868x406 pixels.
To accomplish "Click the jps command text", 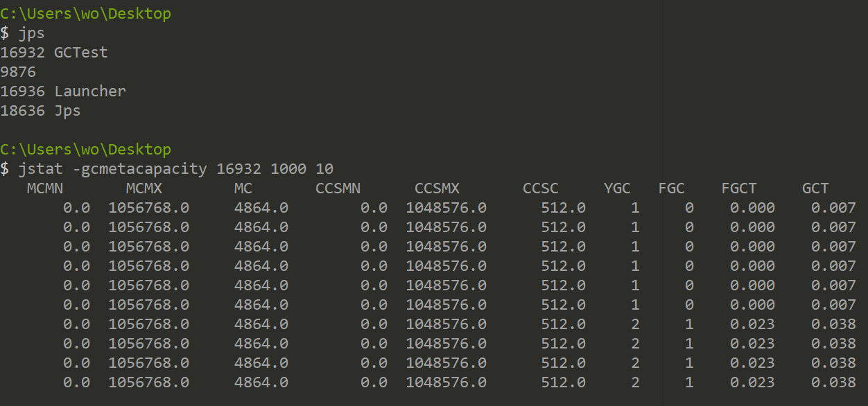I will point(31,33).
